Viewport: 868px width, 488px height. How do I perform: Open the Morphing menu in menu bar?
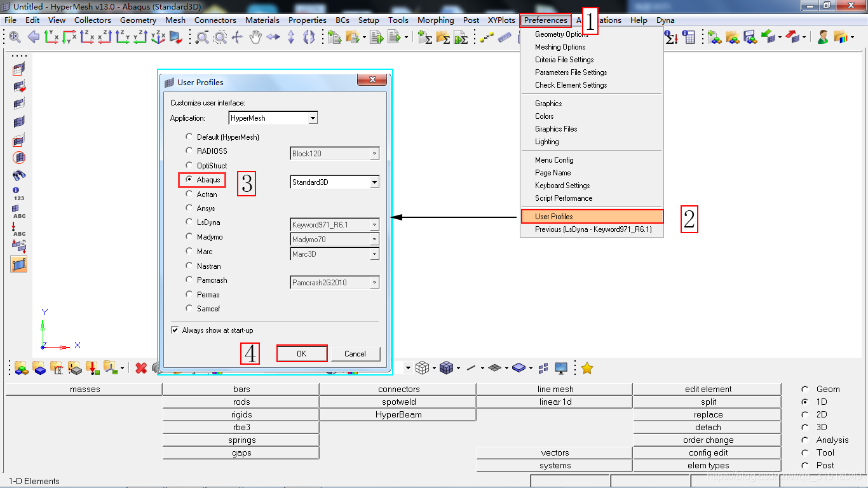(x=436, y=20)
